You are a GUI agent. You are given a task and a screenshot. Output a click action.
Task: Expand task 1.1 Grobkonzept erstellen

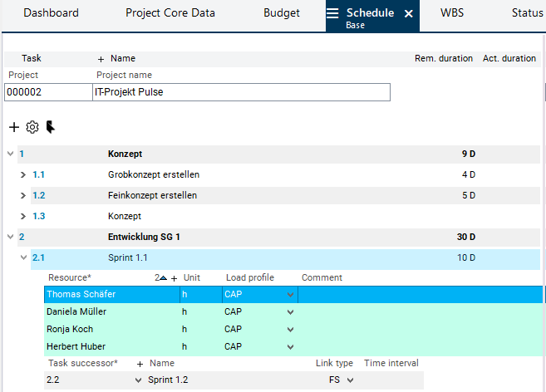[x=23, y=175]
